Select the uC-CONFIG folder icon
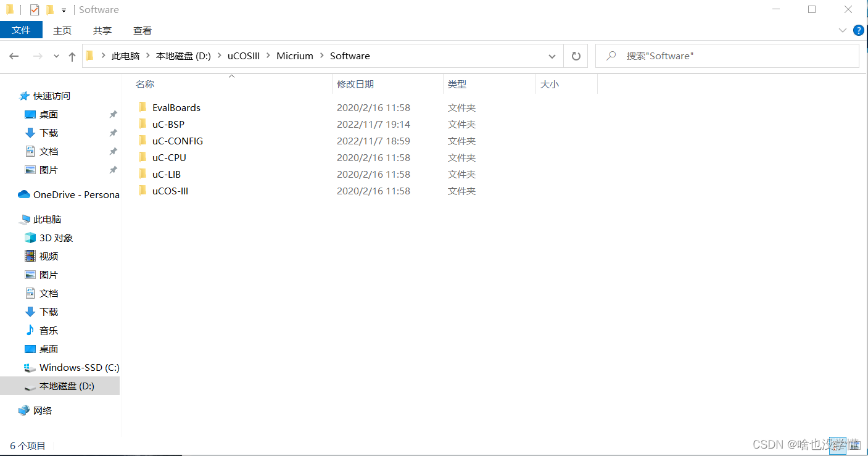The image size is (868, 456). 143,141
